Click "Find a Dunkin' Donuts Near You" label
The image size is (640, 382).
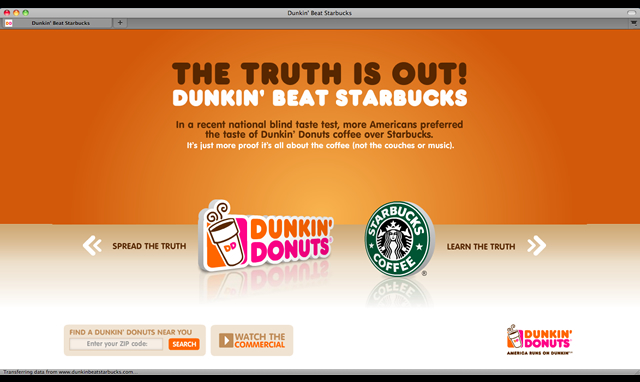[131, 332]
